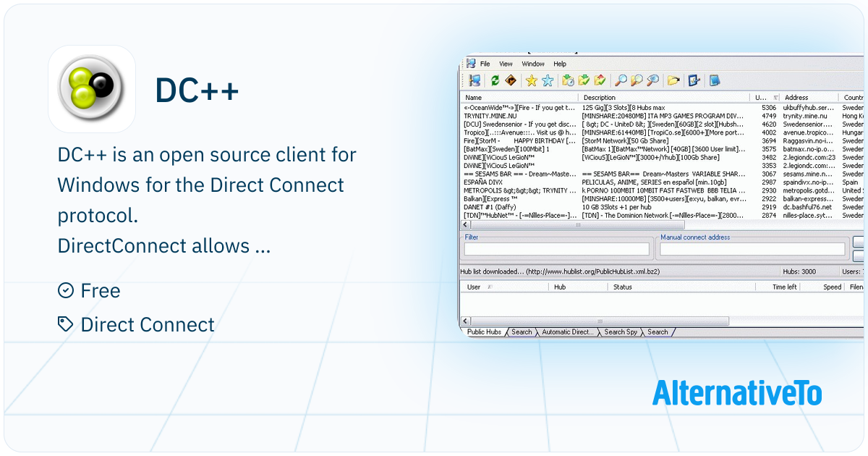Open Settings checkbox toolbar icon
This screenshot has height=456, width=868.
694,80
